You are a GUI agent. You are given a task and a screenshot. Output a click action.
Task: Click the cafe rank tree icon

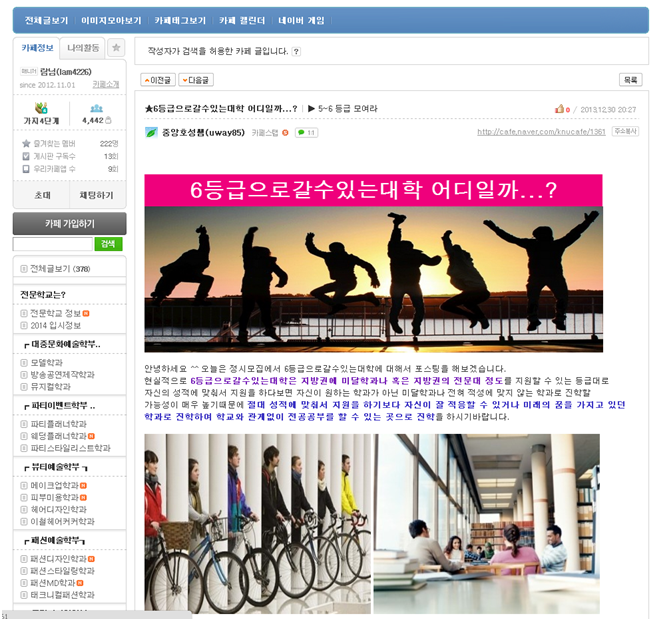(x=40, y=108)
